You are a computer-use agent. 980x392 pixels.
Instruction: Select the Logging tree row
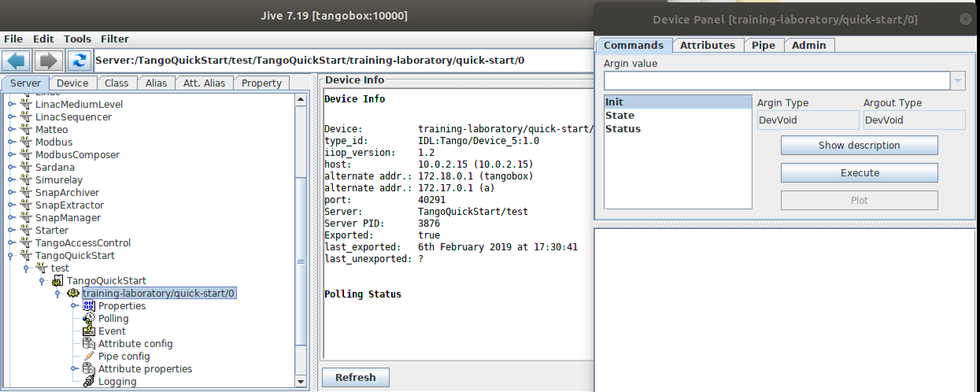click(117, 381)
